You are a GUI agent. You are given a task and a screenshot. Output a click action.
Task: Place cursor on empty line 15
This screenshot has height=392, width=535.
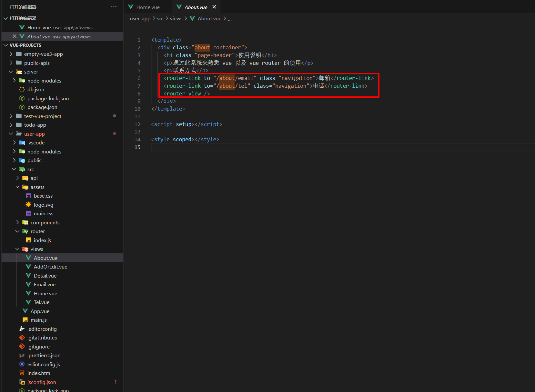343,147
